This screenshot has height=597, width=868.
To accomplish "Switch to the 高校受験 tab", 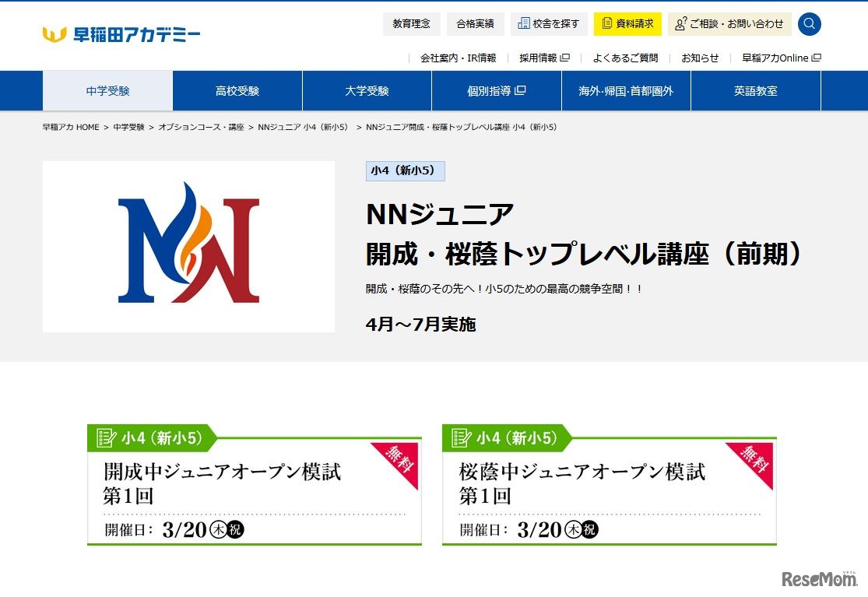I will (238, 90).
